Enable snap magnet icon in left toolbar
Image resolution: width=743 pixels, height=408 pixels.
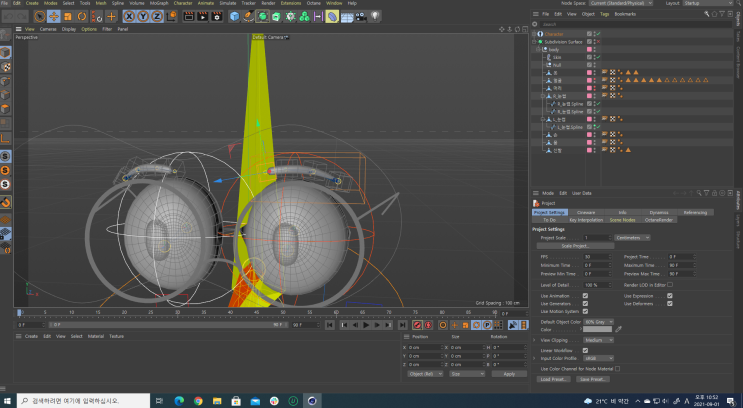5,202
